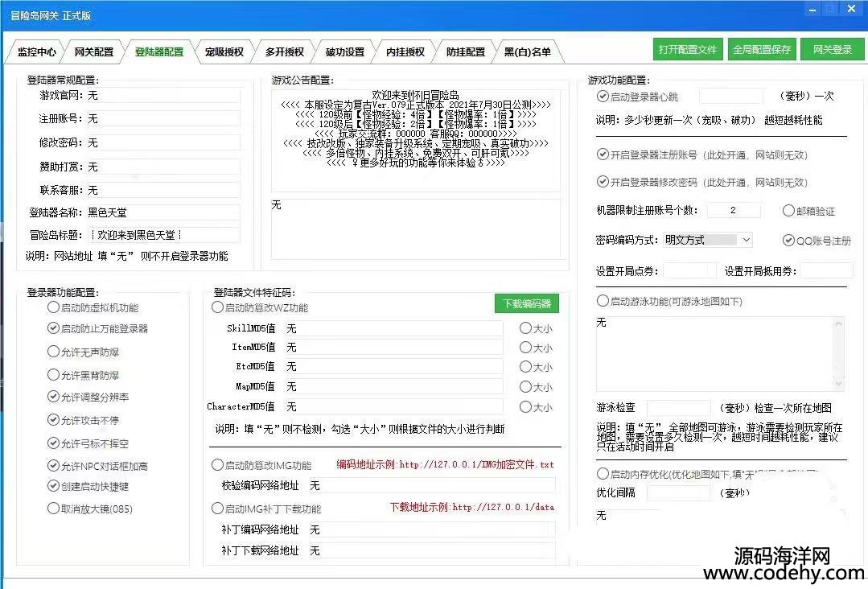Click the 网关登录 button
868x589 pixels.
832,49
